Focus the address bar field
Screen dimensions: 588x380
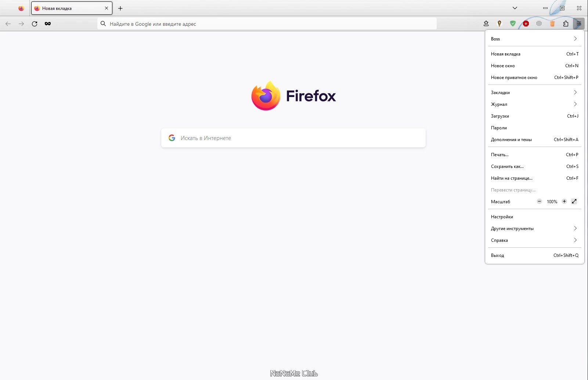pyautogui.click(x=267, y=24)
